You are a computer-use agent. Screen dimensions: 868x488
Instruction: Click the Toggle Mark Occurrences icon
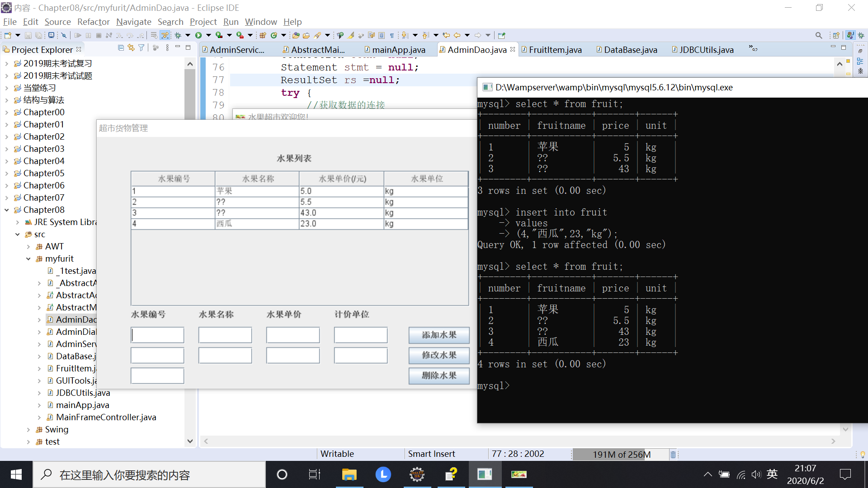(351, 35)
